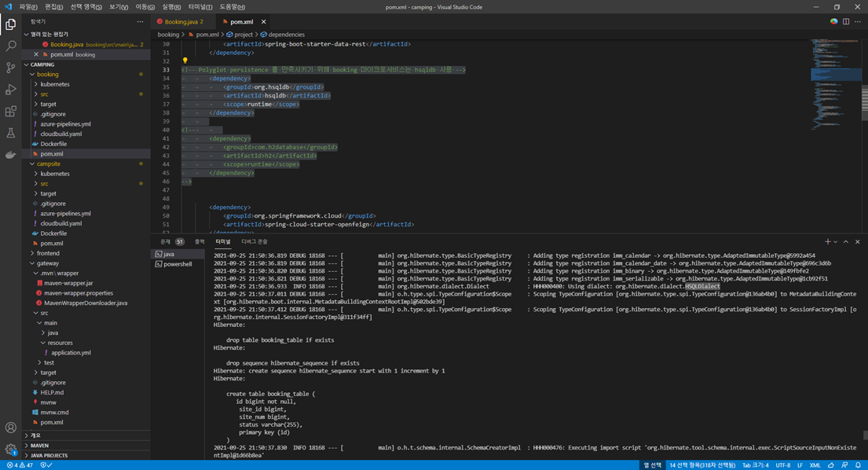Open the Explorer view in activity bar
868x470 pixels.
[10, 24]
